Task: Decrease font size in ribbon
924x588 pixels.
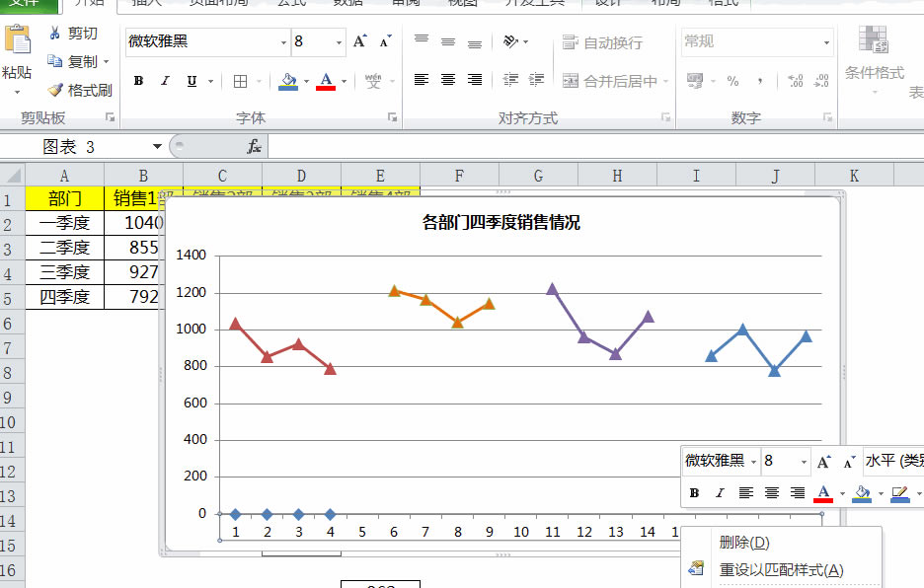Action: click(x=385, y=41)
